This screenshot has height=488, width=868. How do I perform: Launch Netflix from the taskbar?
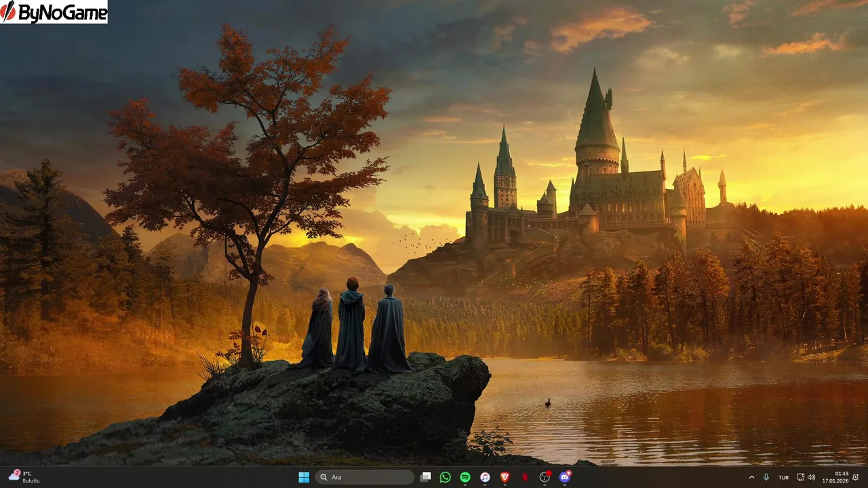525,477
